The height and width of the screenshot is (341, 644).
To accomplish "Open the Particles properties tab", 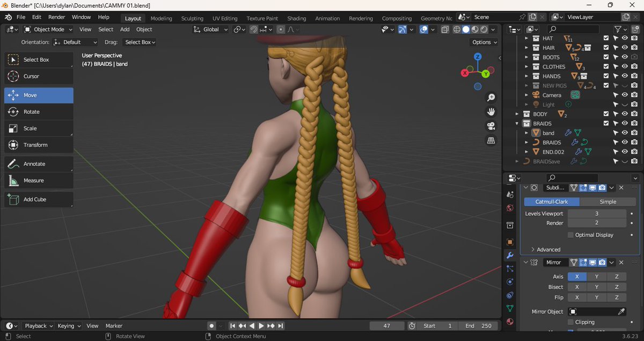I will (x=510, y=269).
